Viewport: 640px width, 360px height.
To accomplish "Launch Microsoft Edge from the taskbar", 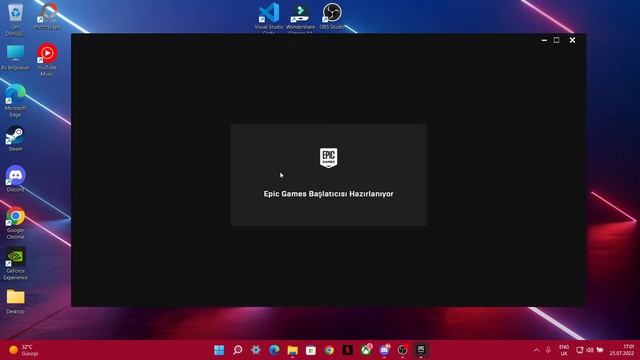I will pos(274,350).
